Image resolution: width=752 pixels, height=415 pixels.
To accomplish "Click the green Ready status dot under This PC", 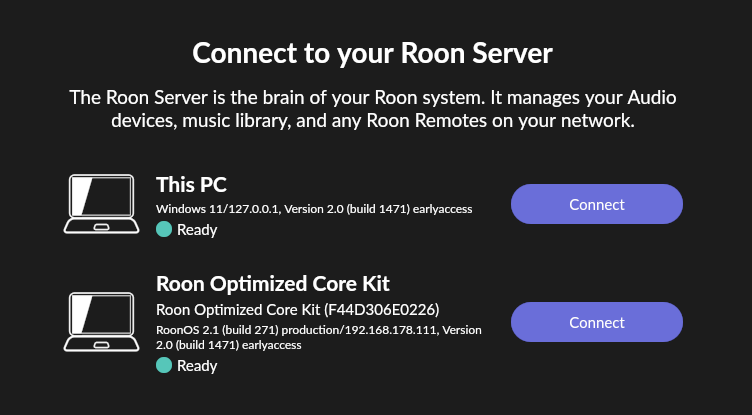I will tap(164, 229).
